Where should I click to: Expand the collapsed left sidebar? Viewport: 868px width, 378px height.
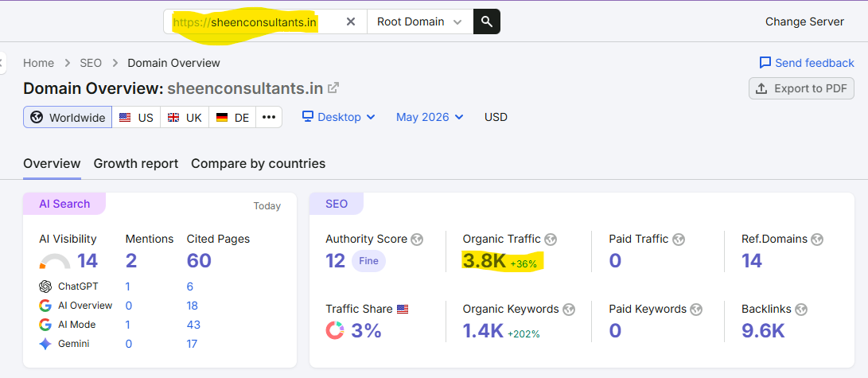[2, 63]
